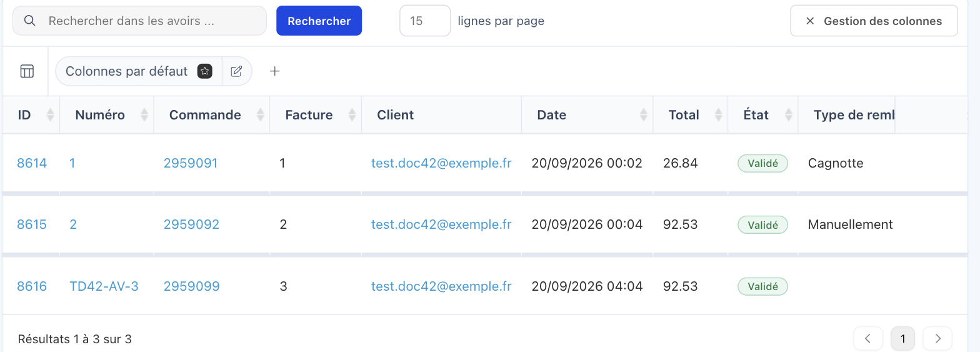Open client email in row 8615

(x=441, y=224)
